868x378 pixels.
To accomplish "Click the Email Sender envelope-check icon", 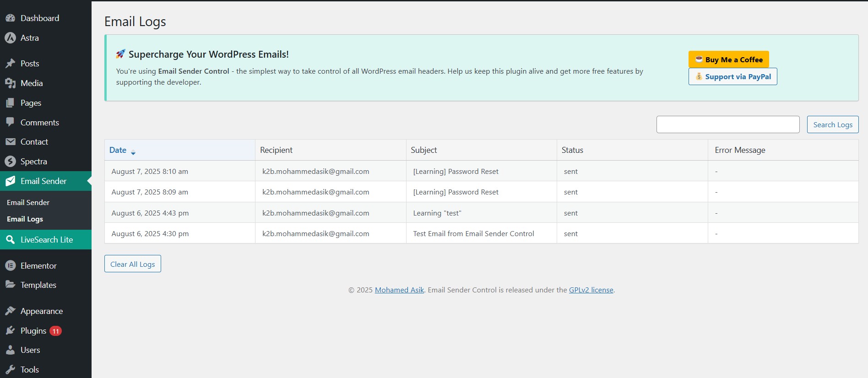I will [x=10, y=181].
